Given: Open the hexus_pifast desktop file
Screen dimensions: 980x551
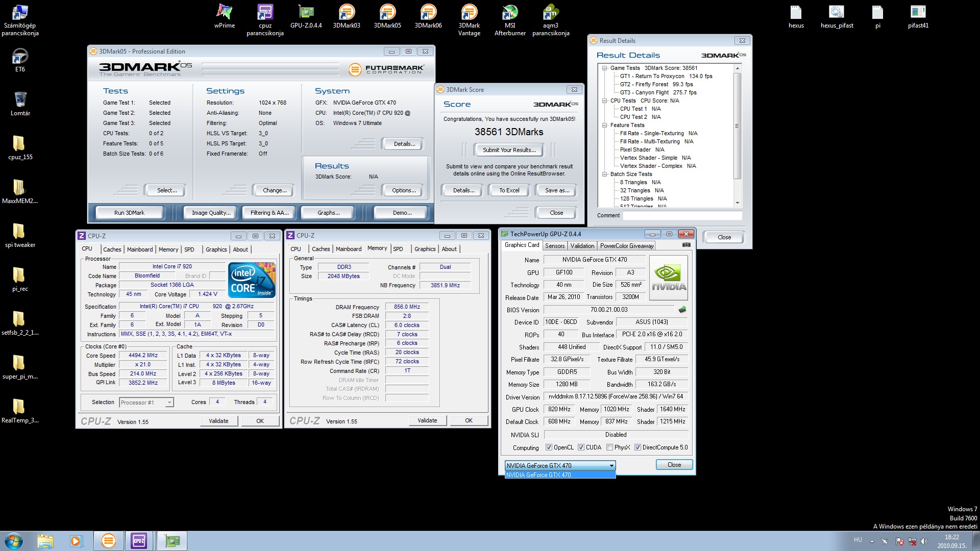Looking at the screenshot, I should click(x=837, y=16).
